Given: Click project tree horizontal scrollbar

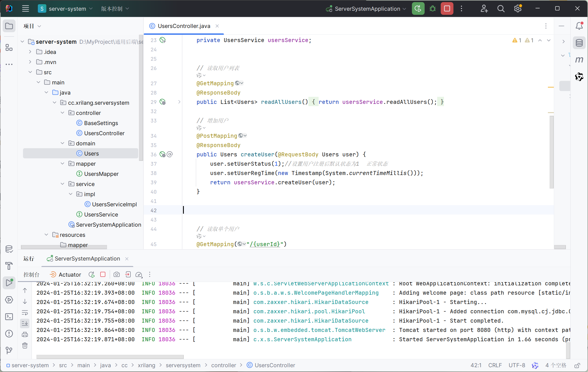Looking at the screenshot, I should (x=64, y=247).
